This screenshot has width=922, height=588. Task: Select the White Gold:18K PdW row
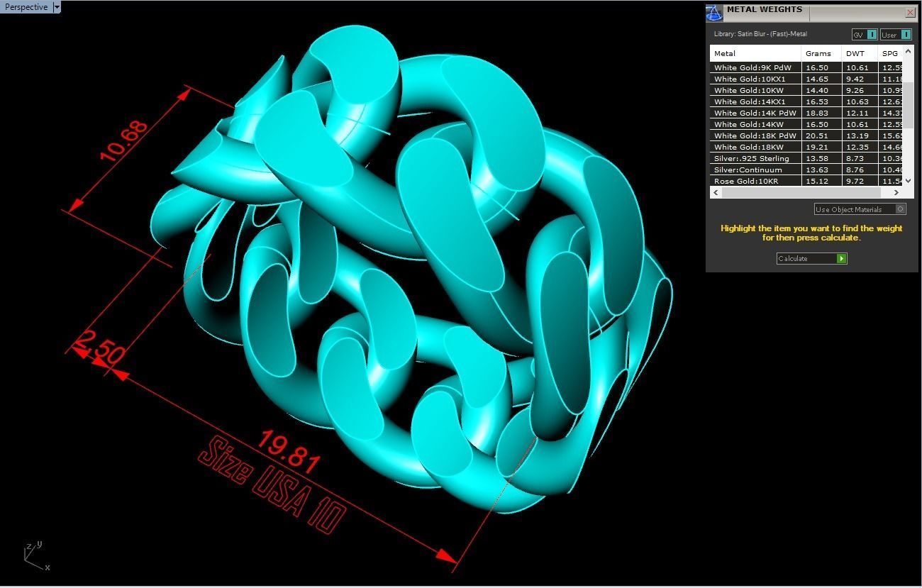click(806, 135)
